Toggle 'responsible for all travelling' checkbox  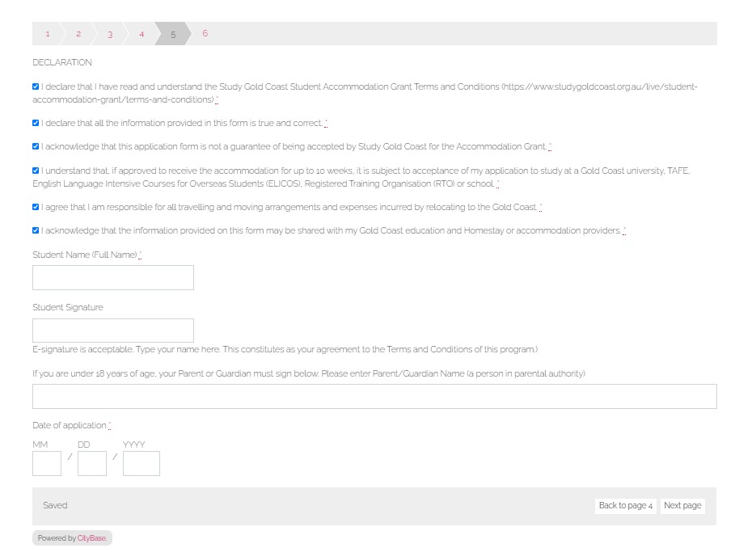pyautogui.click(x=36, y=207)
